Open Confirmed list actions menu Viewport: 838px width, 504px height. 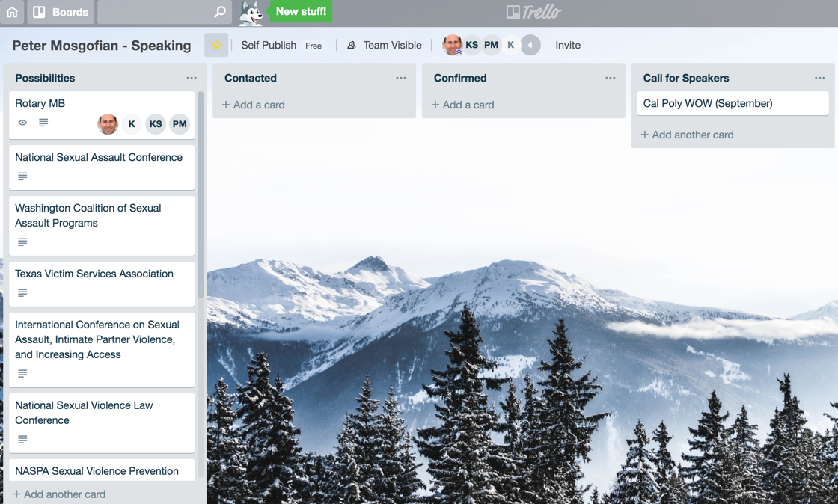coord(611,78)
